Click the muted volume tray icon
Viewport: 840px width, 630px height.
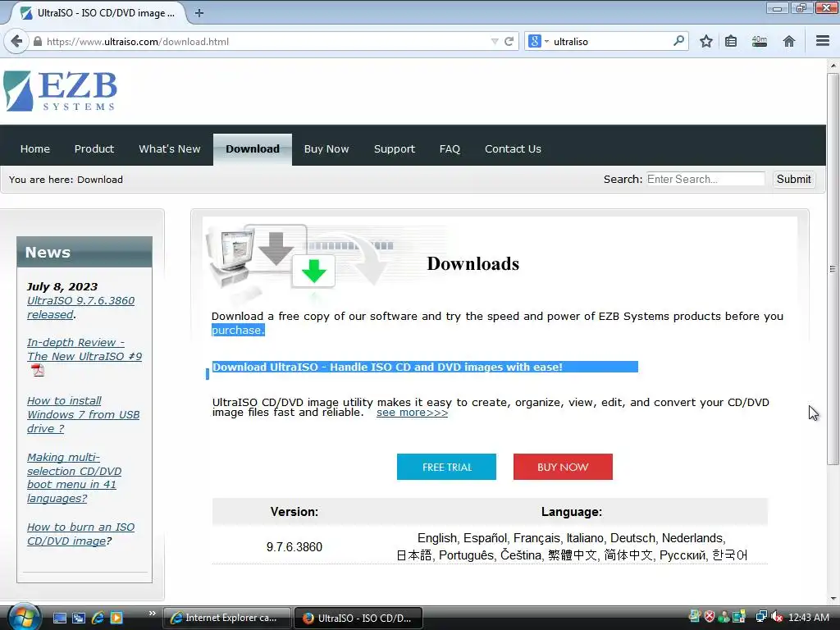click(x=777, y=617)
